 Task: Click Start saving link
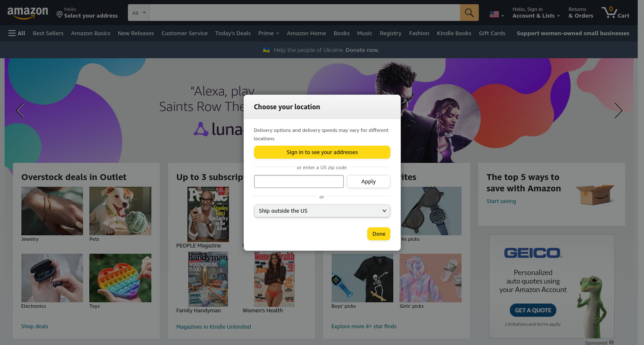coord(501,201)
